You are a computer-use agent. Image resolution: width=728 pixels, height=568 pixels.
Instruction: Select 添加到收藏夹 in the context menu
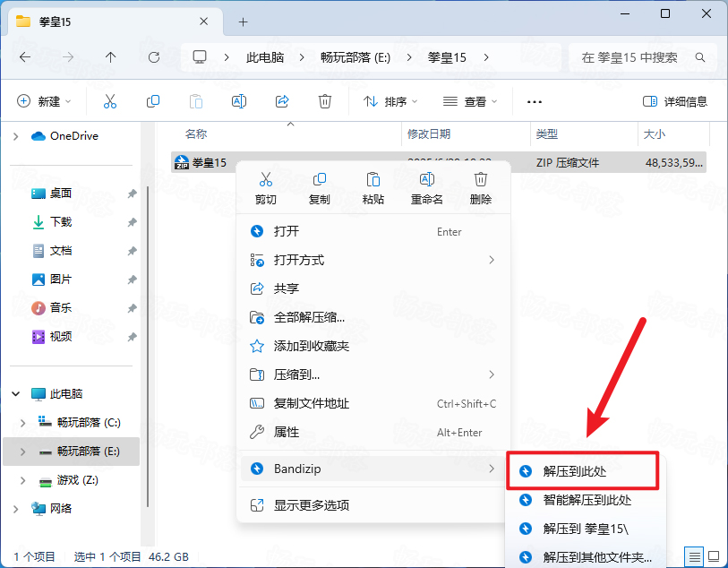[x=373, y=346]
